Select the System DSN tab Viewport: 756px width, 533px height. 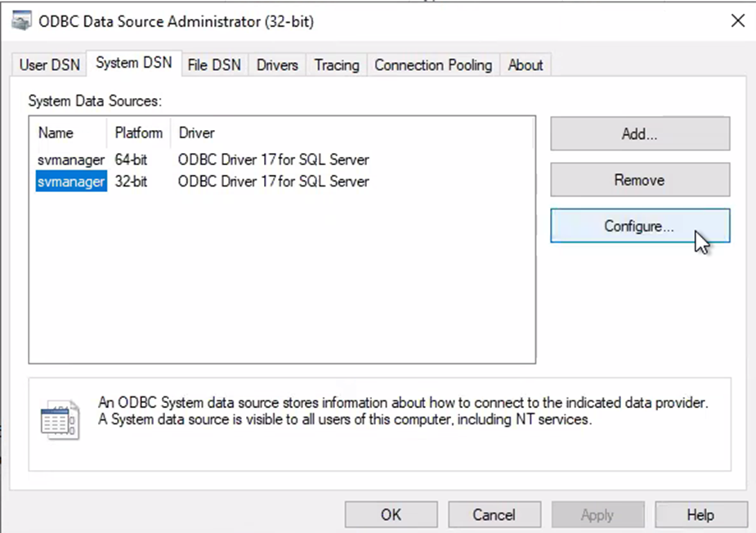click(133, 63)
